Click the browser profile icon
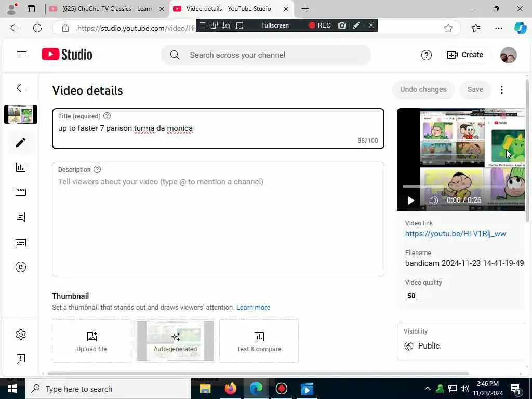532x399 pixels. pyautogui.click(x=12, y=8)
